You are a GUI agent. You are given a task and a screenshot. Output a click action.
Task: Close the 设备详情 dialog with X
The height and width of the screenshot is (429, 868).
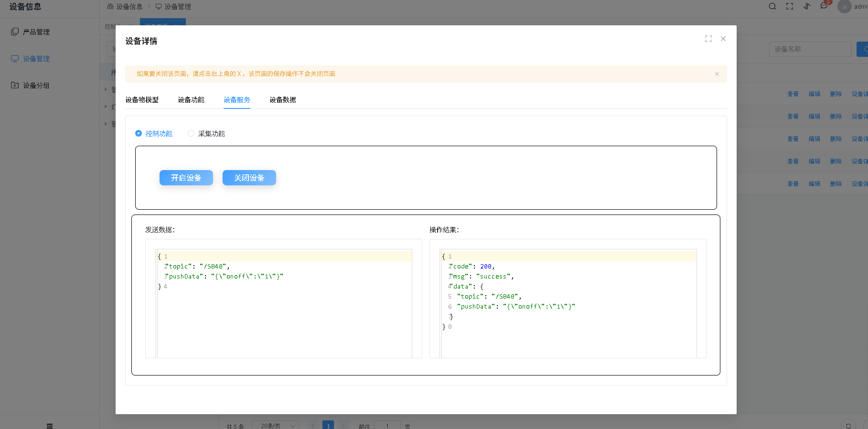pyautogui.click(x=723, y=39)
